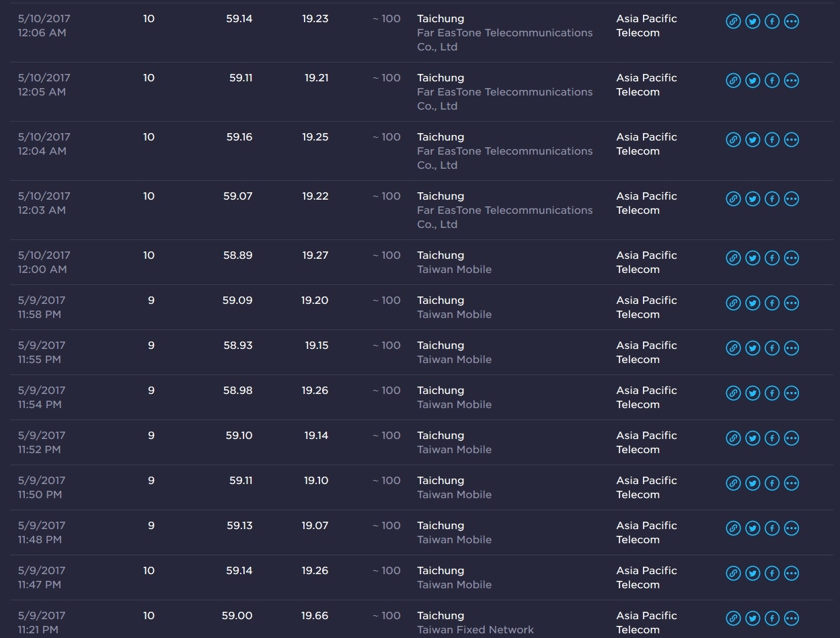Viewport: 840px width, 638px height.
Task: Copy link icon for 11:21 PM result
Action: pos(733,619)
